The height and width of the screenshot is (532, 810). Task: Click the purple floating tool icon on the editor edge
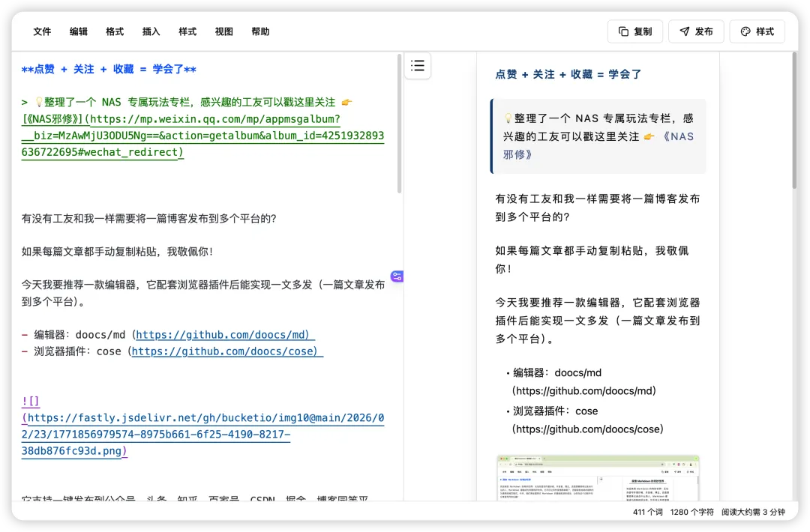click(x=397, y=276)
